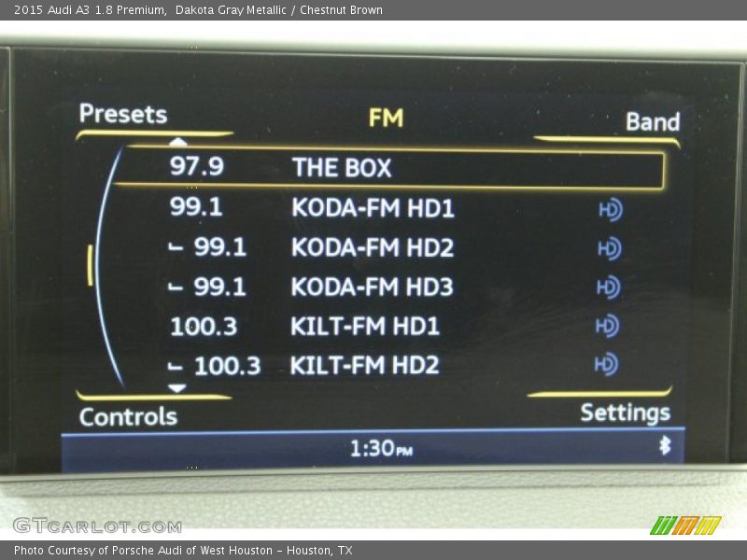Image resolution: width=747 pixels, height=560 pixels.
Task: Open the Presets menu
Action: 123,114
